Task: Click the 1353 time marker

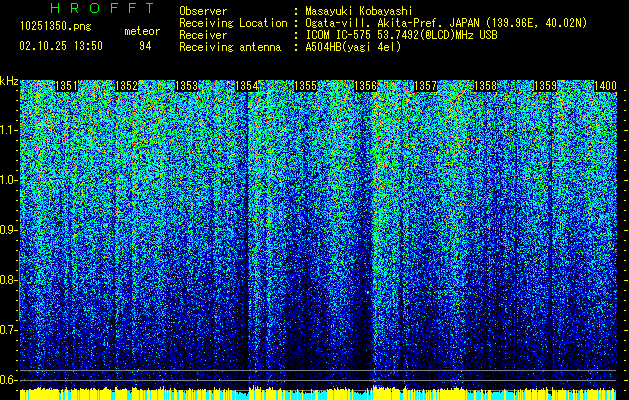Action: pos(187,86)
